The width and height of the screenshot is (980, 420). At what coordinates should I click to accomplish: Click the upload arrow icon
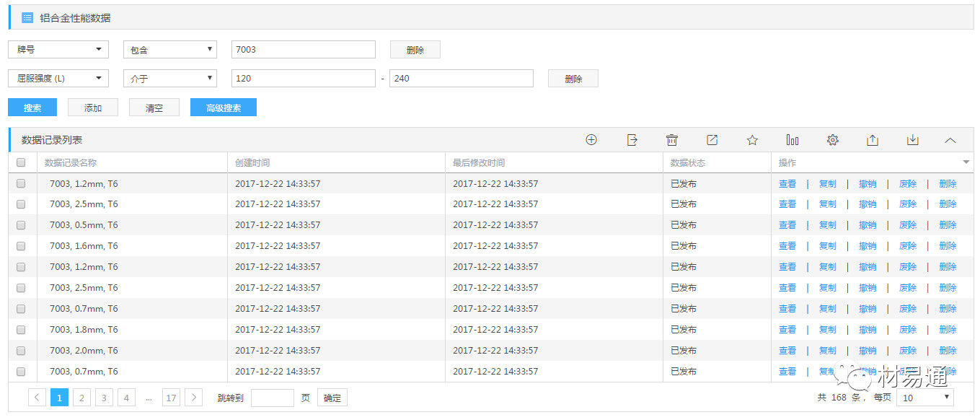coord(873,140)
